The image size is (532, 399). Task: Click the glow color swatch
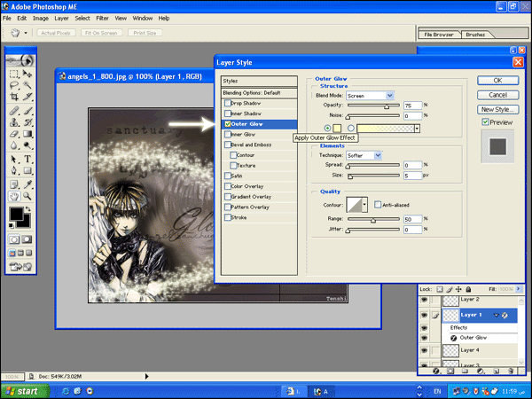coord(337,129)
